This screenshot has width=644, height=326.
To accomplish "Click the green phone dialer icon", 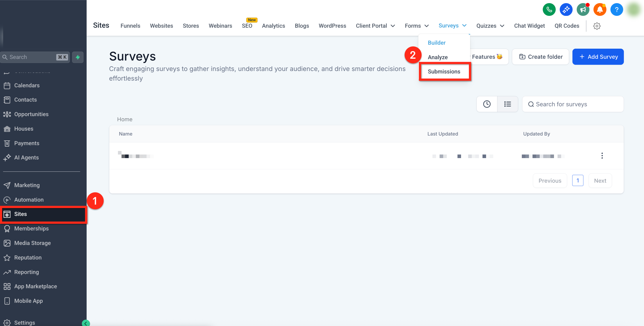I will click(x=549, y=10).
